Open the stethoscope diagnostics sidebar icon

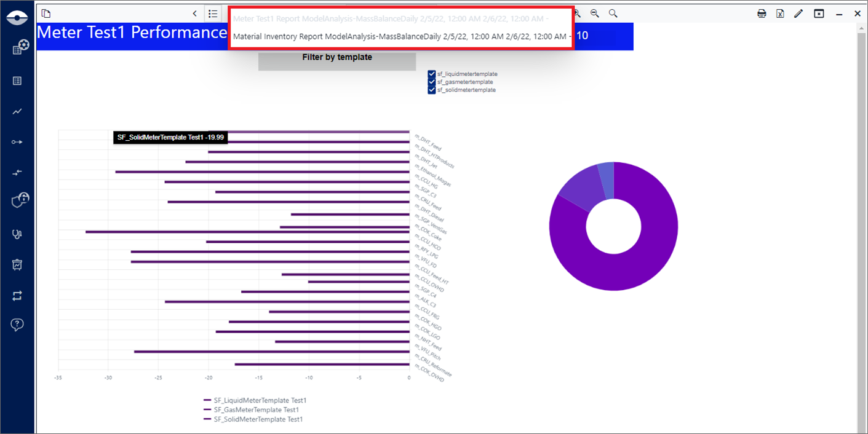17,234
